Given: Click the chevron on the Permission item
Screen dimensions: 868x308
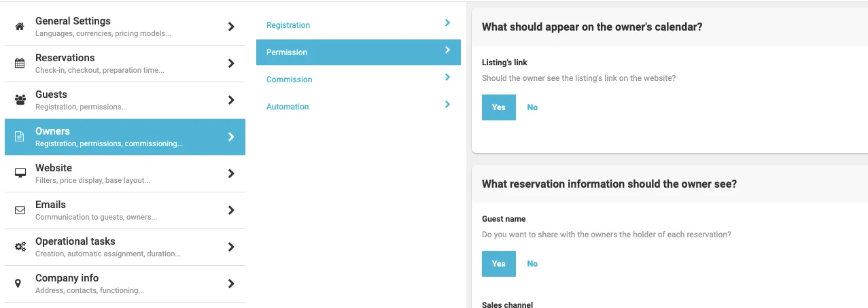Looking at the screenshot, I should [x=447, y=50].
